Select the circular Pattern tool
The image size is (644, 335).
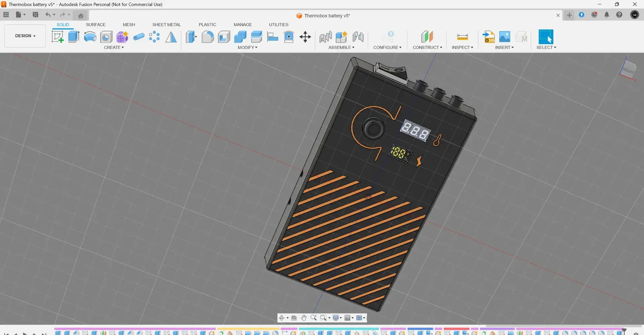(154, 37)
